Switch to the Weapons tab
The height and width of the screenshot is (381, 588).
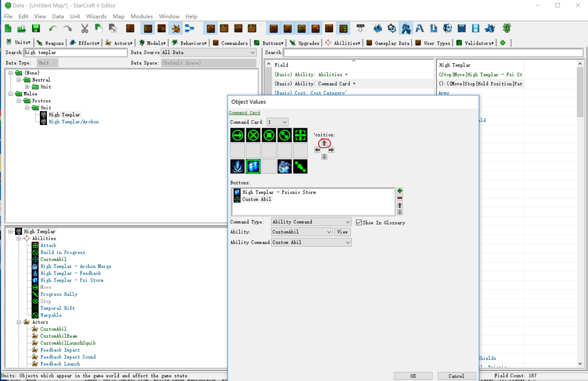coord(50,43)
